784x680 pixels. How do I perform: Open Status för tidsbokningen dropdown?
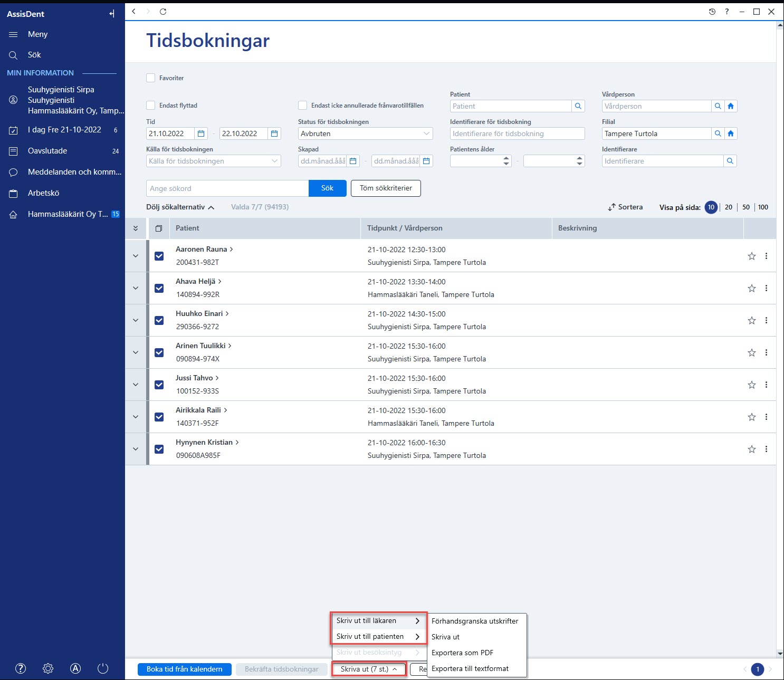(365, 133)
